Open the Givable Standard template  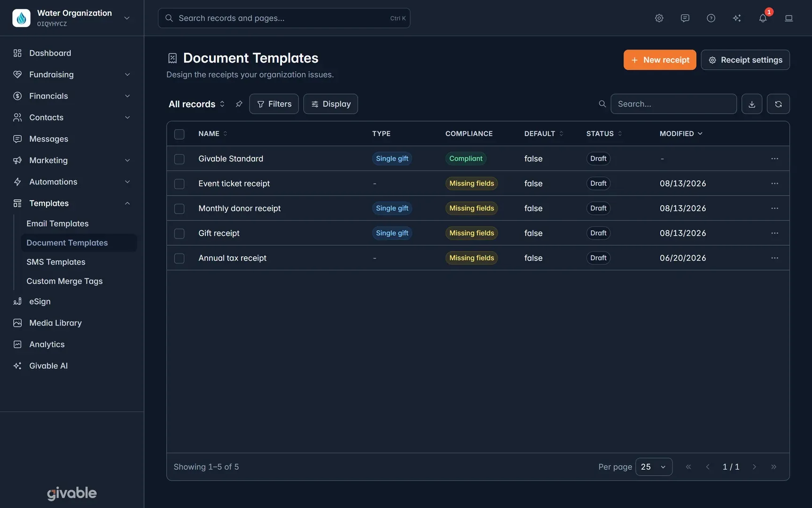(231, 159)
